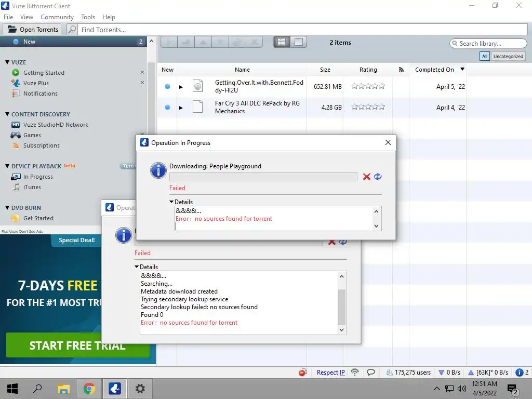This screenshot has height=399, width=532.
Task: Collapse the DEVICE PLAYBACK section
Action: [x=7, y=166]
